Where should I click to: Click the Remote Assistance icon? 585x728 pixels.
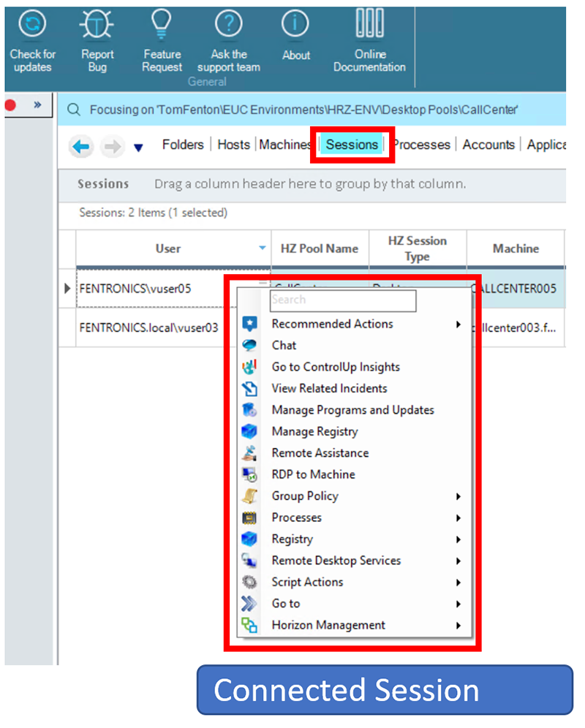point(249,452)
